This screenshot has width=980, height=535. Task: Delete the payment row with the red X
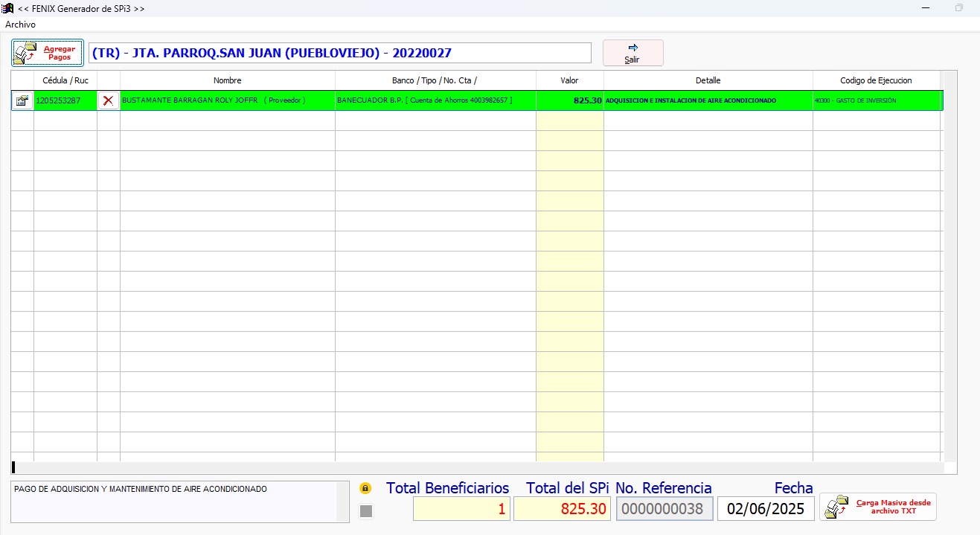(109, 100)
